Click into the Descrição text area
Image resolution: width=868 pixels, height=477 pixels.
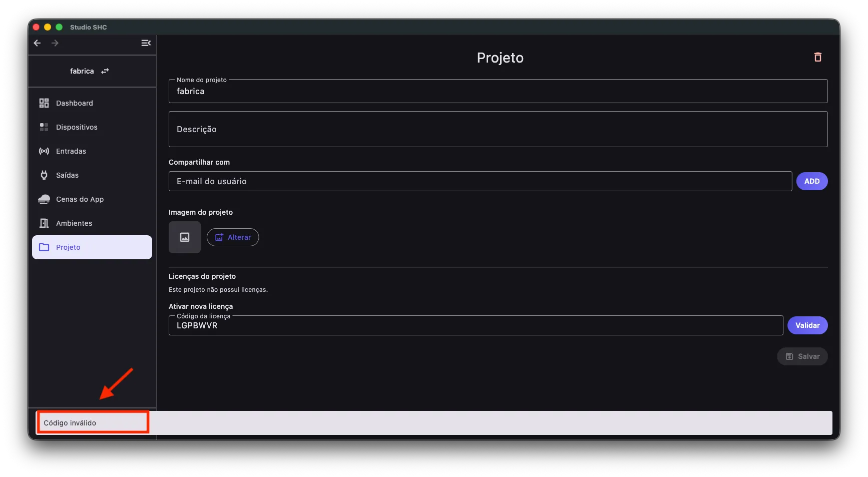click(x=498, y=129)
